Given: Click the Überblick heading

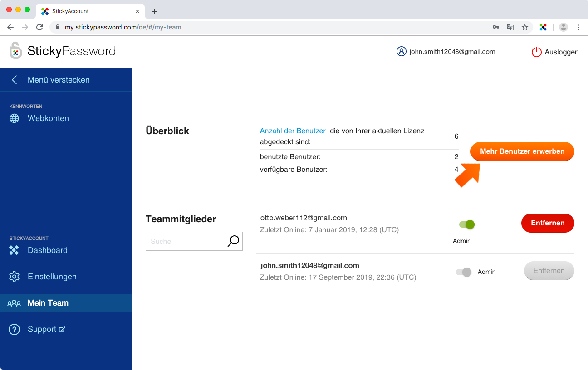Looking at the screenshot, I should tap(167, 131).
